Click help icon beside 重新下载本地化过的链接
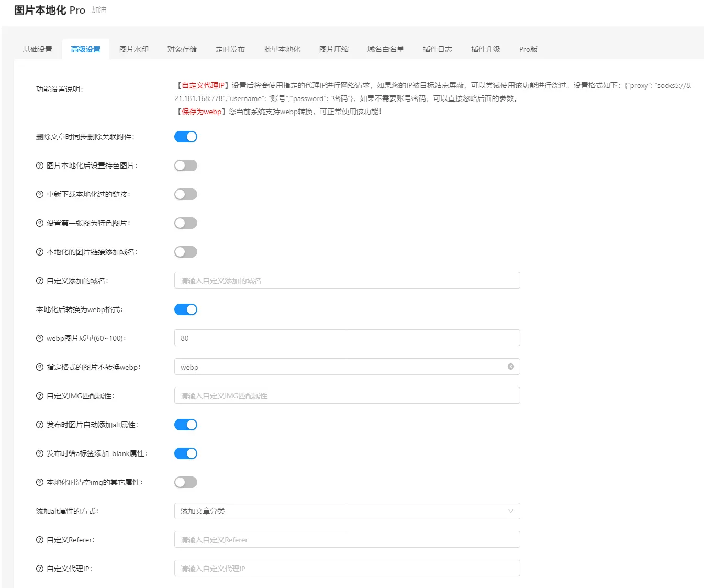Viewport: 704px width, 588px height. pos(40,194)
